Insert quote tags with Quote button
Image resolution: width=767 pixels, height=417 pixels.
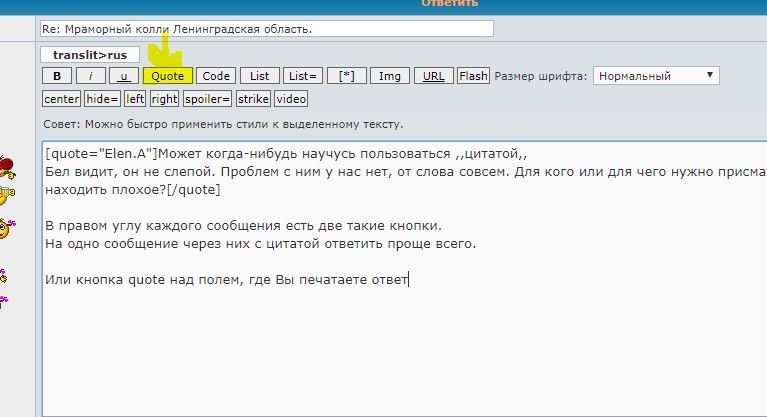tap(167, 76)
